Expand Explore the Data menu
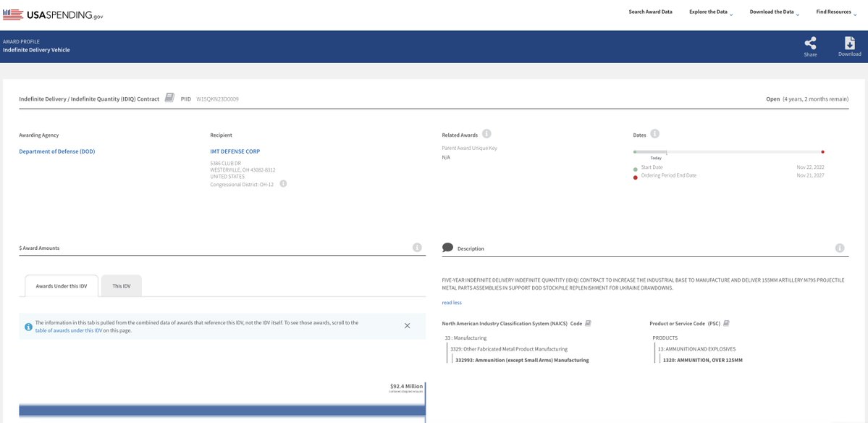This screenshot has width=868, height=423. 711,12
